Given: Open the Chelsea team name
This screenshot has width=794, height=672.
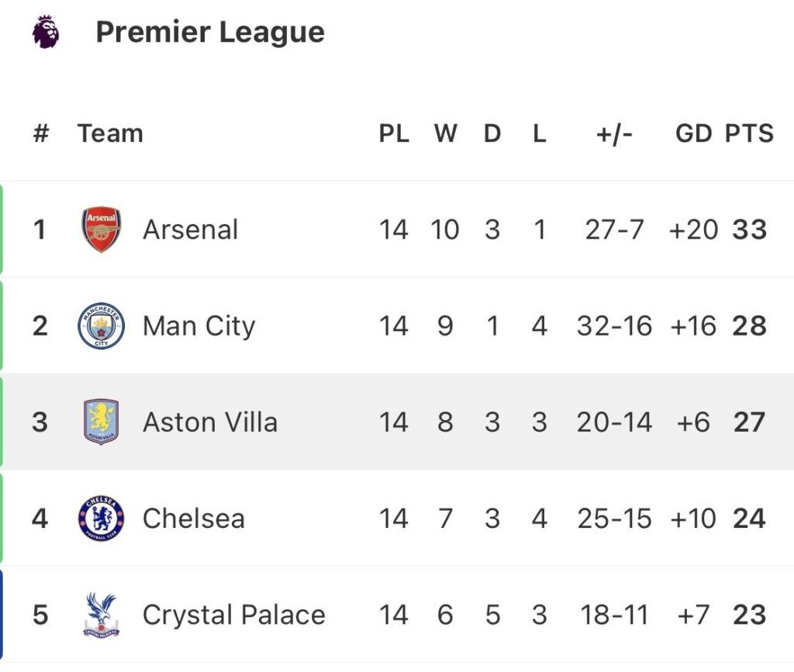Looking at the screenshot, I should (194, 519).
